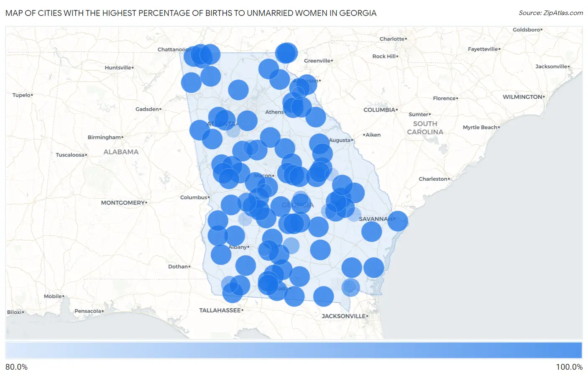
Task: Click the blue gradient legend bar
Action: coord(294,350)
